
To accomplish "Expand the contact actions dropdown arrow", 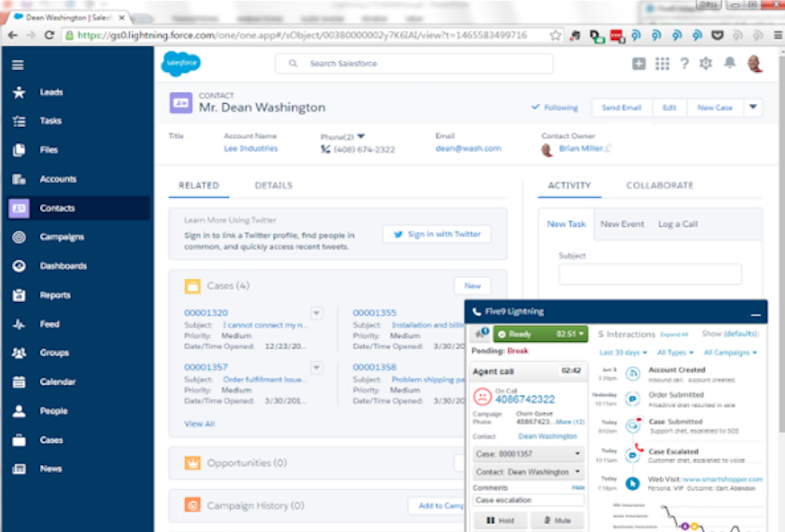I will click(x=753, y=107).
